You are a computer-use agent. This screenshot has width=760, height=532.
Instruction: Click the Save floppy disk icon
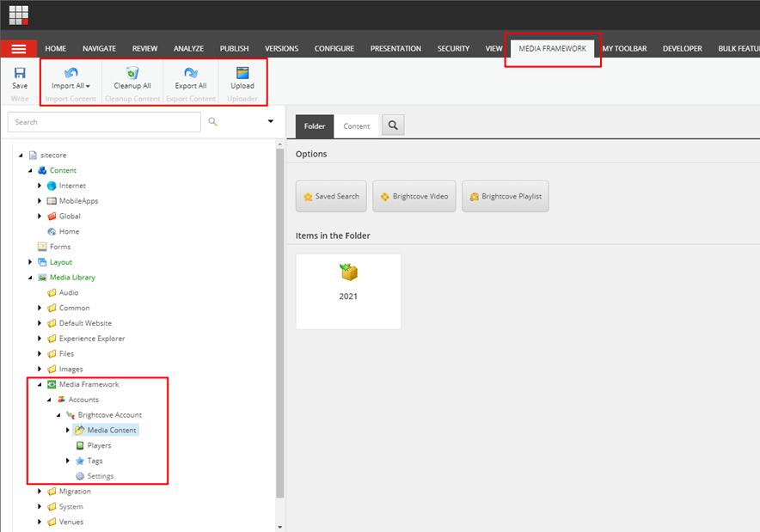pos(20,73)
